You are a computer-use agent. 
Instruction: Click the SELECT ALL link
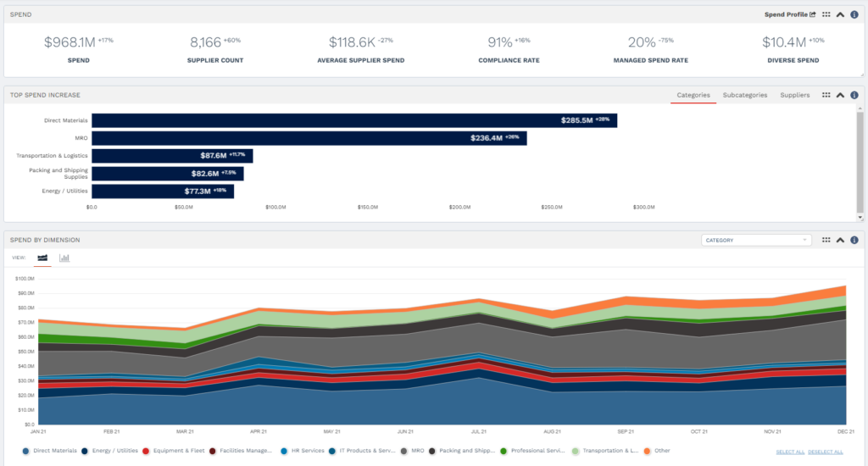click(x=790, y=452)
